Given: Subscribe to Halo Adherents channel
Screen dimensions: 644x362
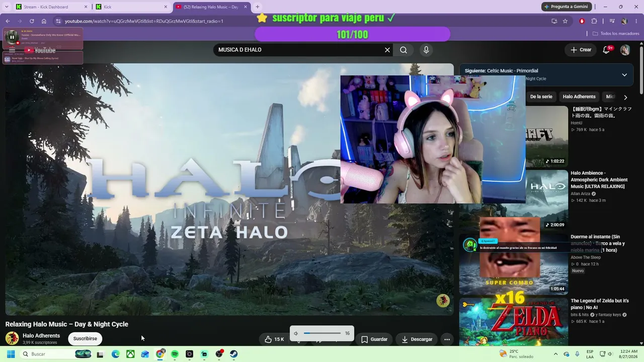Looking at the screenshot, I should [x=85, y=339].
